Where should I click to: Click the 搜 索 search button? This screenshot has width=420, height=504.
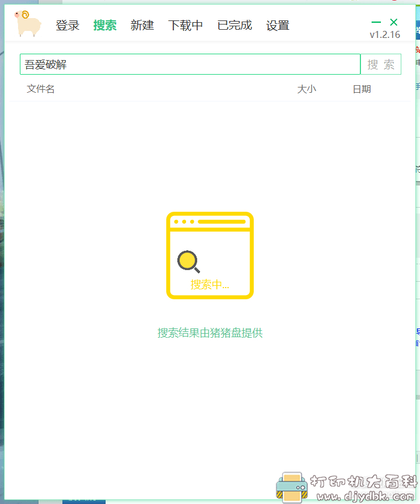pos(381,64)
